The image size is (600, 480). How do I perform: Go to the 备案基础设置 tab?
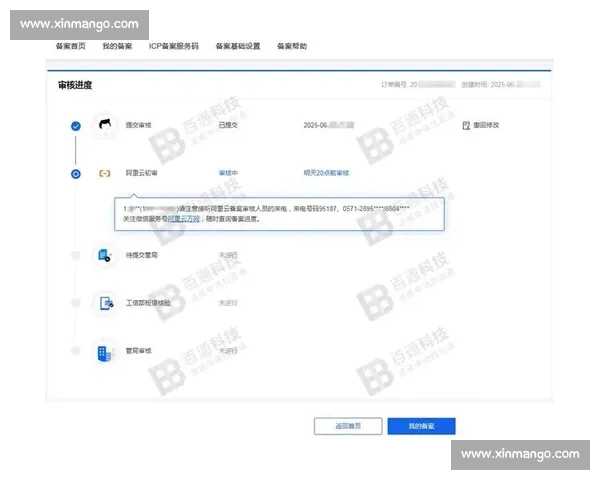point(238,46)
